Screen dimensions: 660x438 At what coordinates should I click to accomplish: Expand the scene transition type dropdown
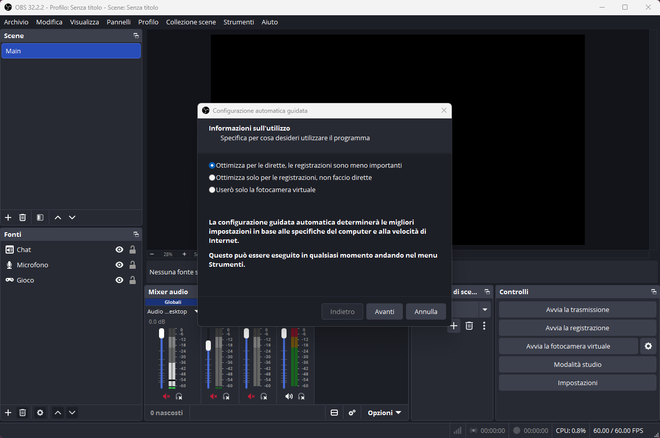pos(485,310)
